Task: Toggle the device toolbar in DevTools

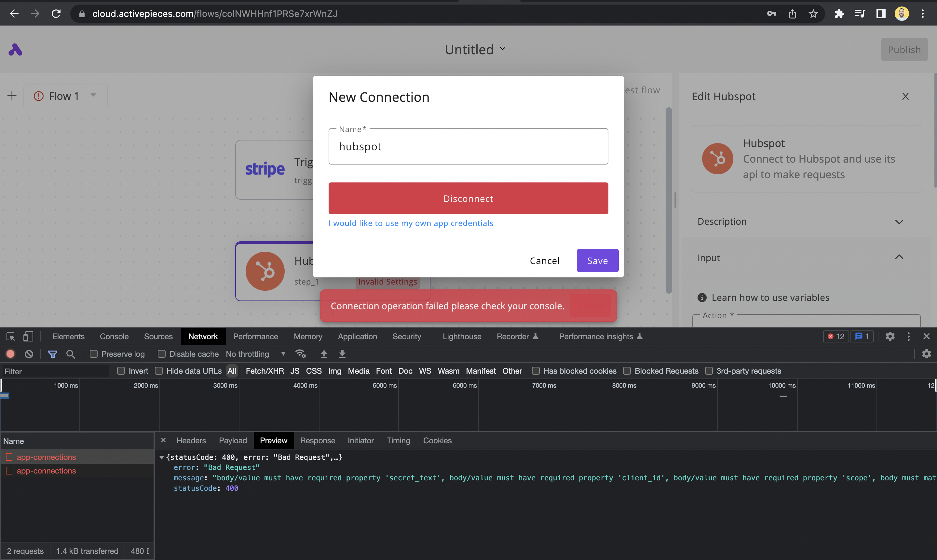Action: click(28, 336)
